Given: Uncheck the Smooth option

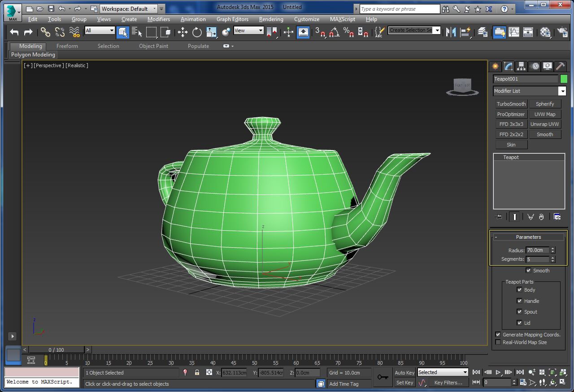Looking at the screenshot, I should tap(529, 270).
